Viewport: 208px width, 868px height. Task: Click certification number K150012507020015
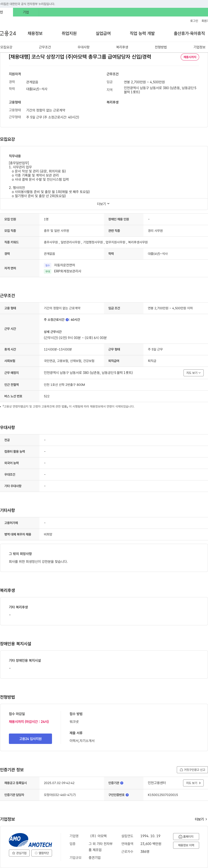click(x=163, y=795)
